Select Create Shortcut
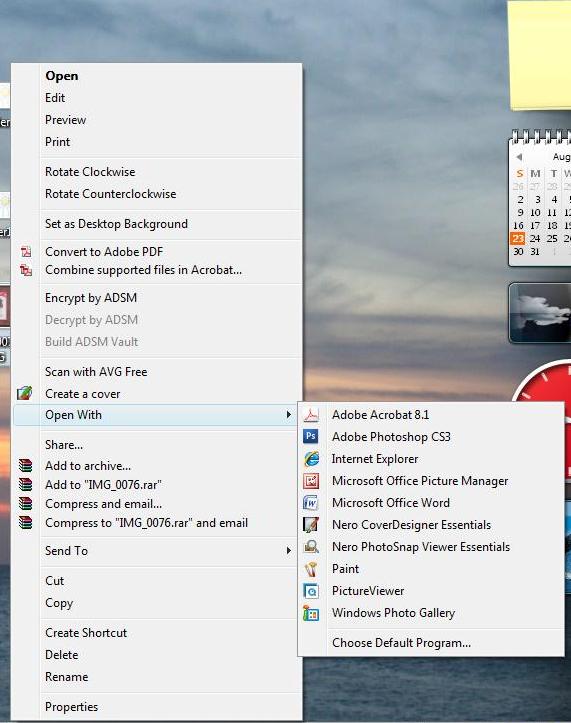This screenshot has height=723, width=571. (86, 633)
